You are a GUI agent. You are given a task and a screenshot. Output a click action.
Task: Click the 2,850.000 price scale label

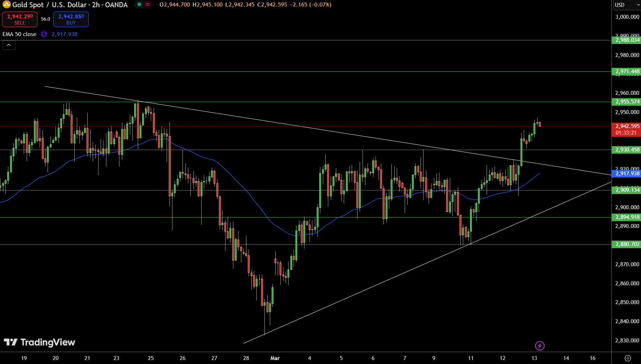[x=627, y=302]
